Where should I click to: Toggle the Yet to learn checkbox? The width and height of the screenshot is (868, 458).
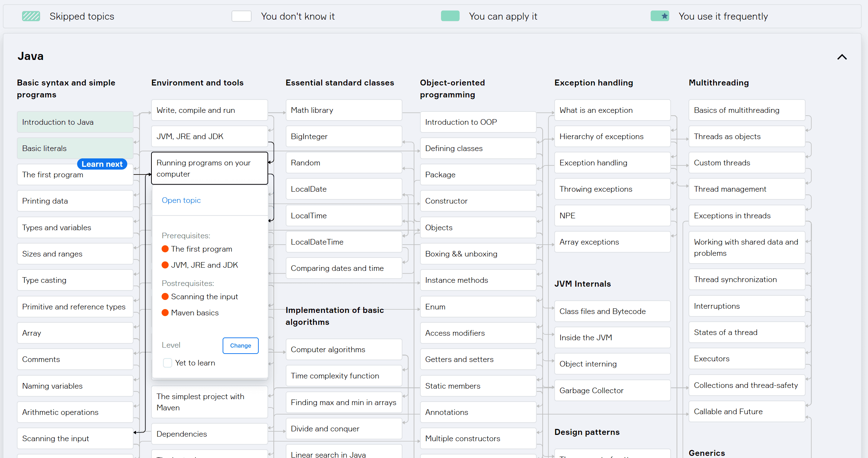pyautogui.click(x=168, y=363)
